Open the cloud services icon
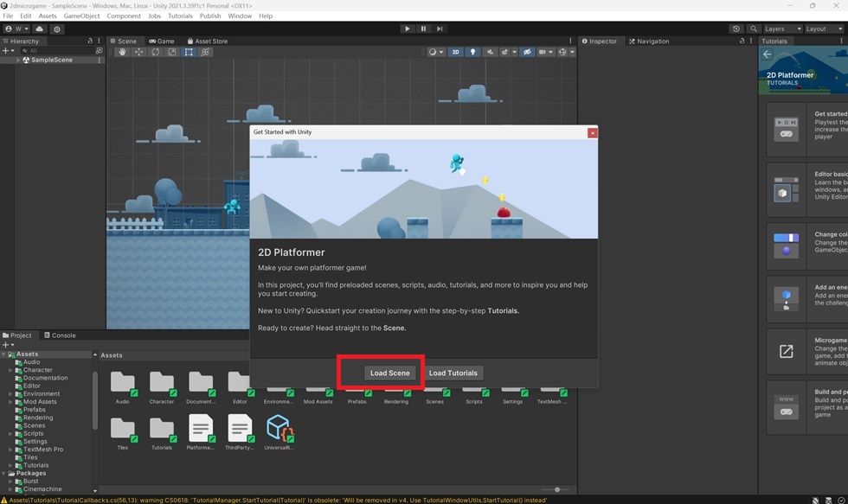The width and height of the screenshot is (848, 504). click(40, 29)
